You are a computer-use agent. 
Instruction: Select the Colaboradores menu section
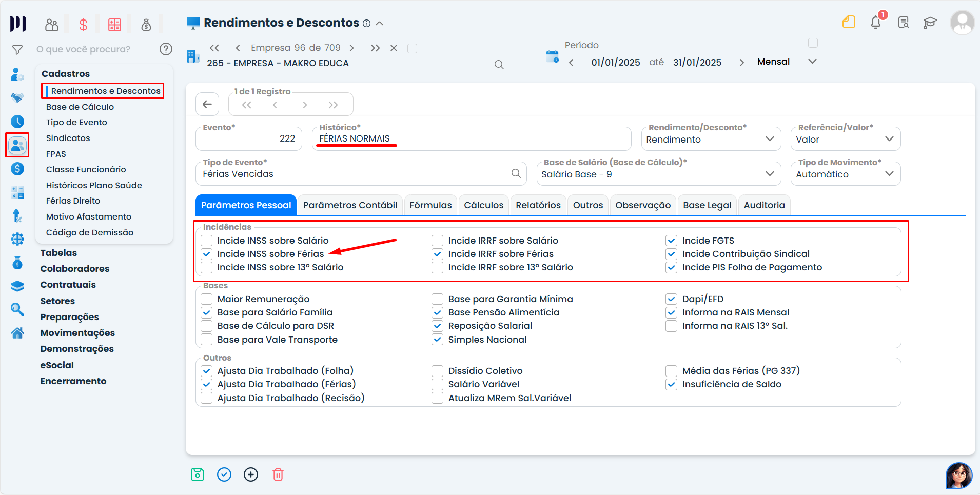click(x=75, y=269)
